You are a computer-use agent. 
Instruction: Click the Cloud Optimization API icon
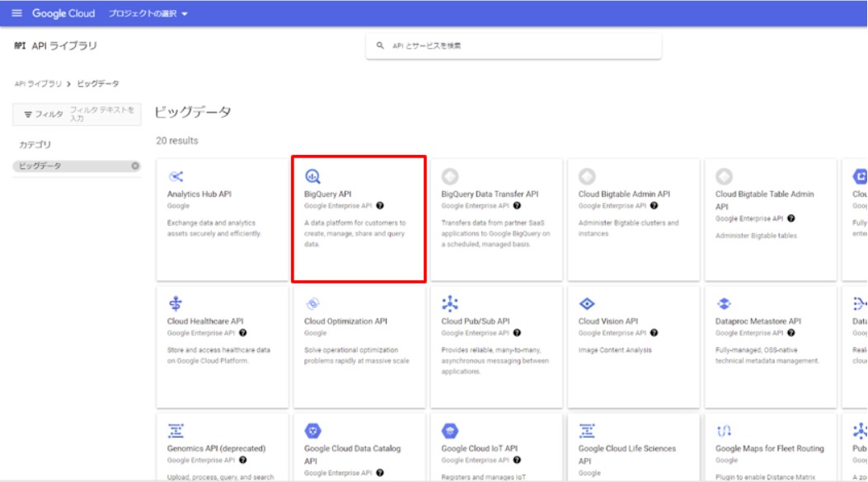[312, 303]
